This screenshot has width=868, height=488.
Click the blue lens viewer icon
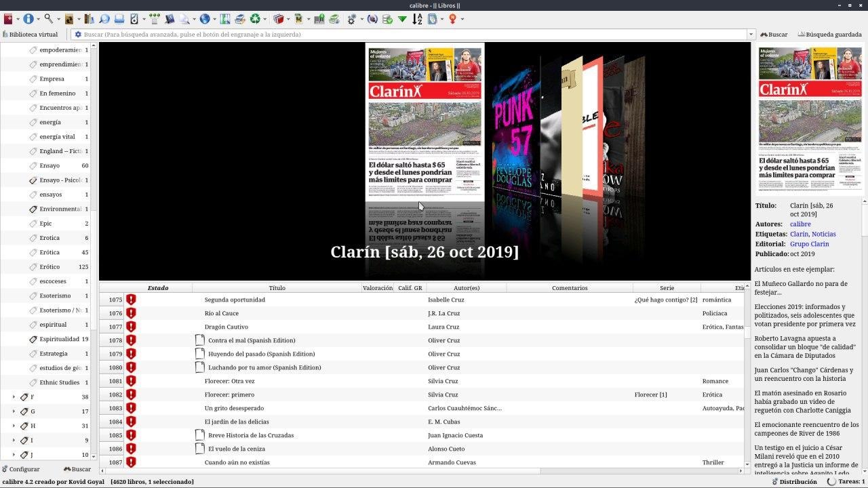tap(104, 19)
